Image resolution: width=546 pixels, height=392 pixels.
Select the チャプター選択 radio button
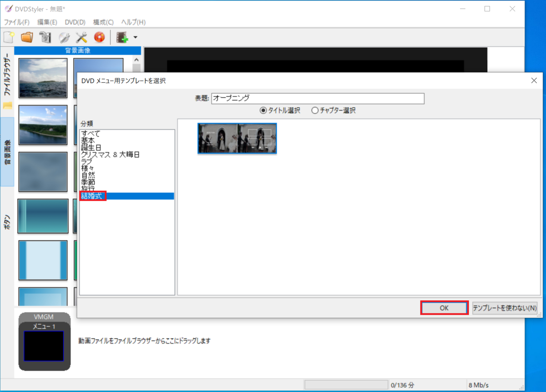(334, 111)
